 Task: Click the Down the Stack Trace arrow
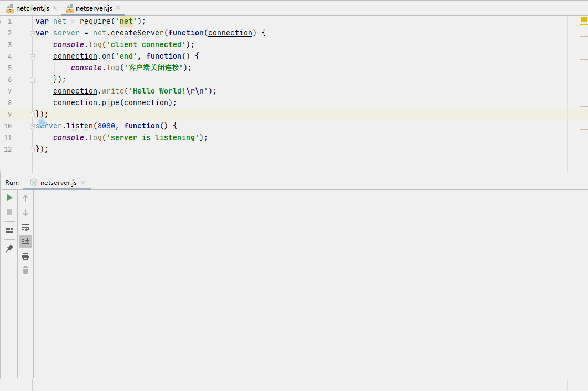25,213
